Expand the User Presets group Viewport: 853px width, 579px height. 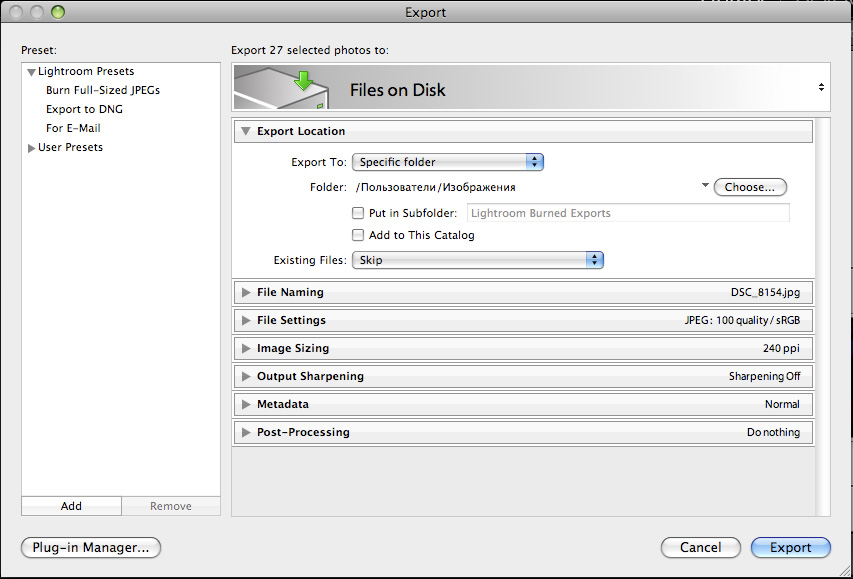(32, 147)
